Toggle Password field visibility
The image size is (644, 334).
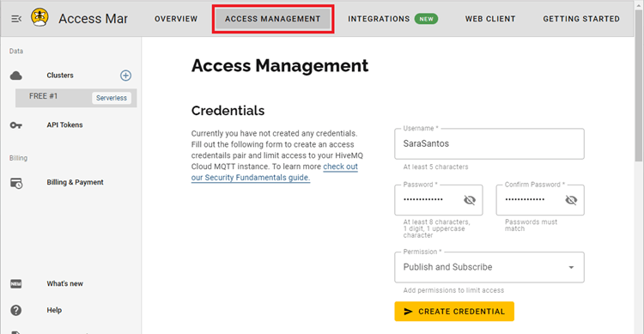(470, 200)
